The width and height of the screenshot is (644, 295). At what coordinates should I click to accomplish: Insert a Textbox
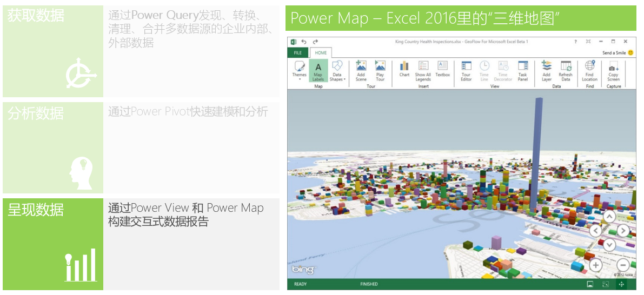pos(442,68)
